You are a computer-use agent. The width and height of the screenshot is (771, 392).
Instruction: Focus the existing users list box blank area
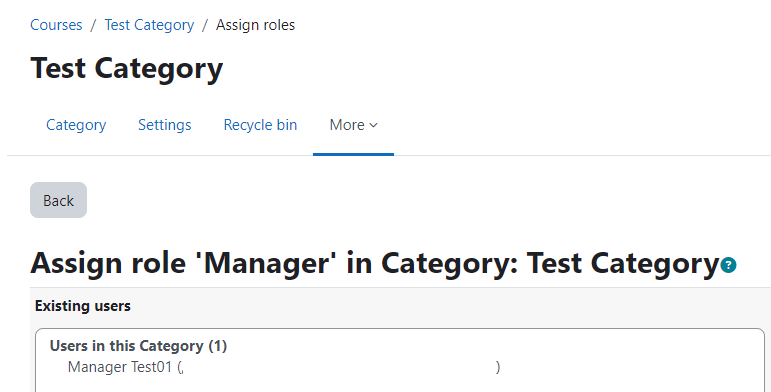pos(400,384)
